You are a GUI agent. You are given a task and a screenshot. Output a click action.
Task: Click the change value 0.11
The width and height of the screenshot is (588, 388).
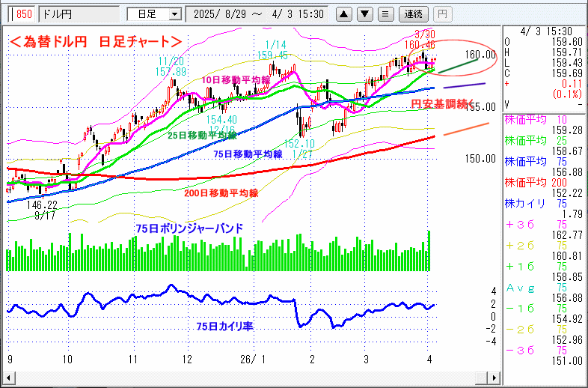click(572, 84)
